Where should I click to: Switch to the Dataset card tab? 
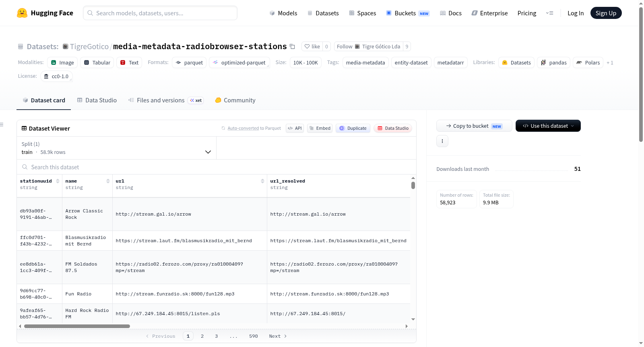pyautogui.click(x=44, y=100)
